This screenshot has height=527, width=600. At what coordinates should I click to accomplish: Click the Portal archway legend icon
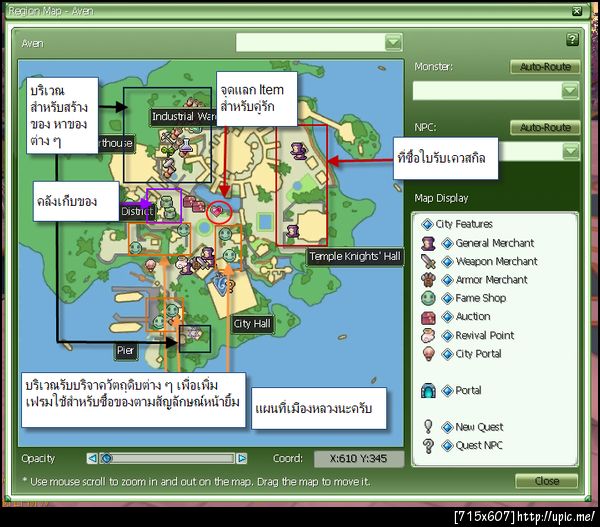[x=428, y=391]
